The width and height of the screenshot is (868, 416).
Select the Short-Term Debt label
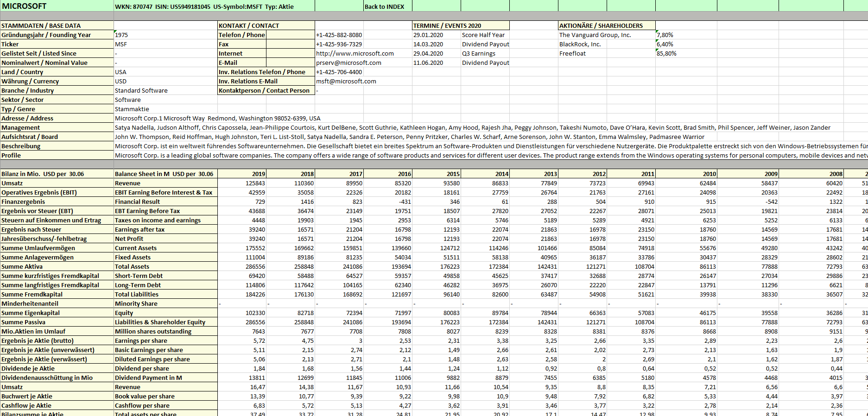(x=166, y=276)
